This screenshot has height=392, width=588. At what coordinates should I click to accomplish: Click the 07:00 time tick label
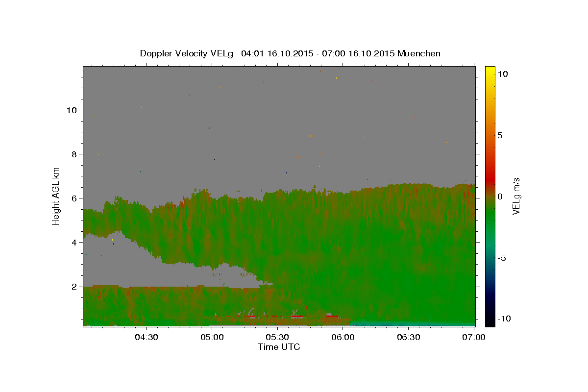(474, 337)
